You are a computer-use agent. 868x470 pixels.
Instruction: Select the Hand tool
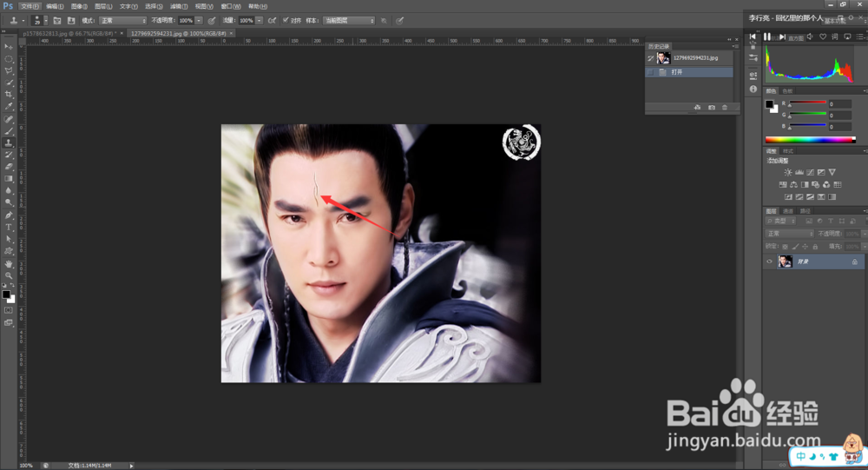(x=9, y=264)
